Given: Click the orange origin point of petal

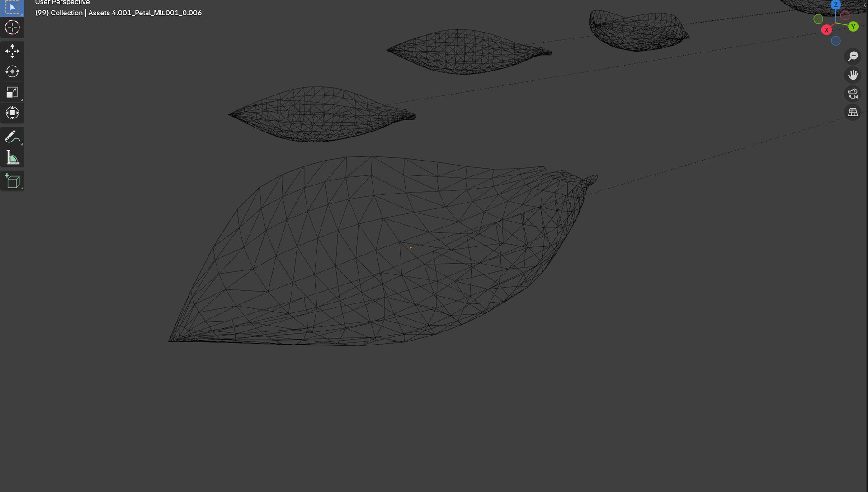Looking at the screenshot, I should pyautogui.click(x=410, y=247).
